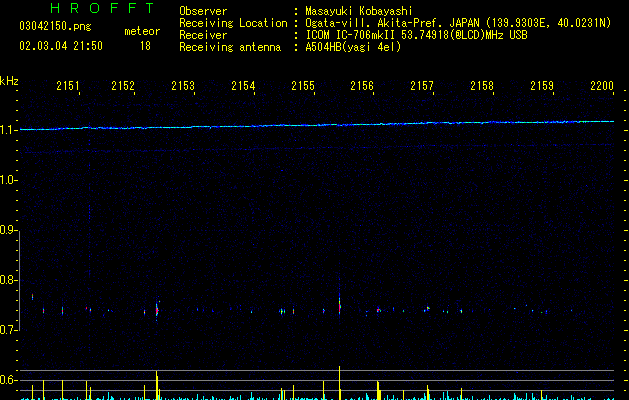Select the filename 03042150.png
Viewport: 629px width, 400px height.
point(55,26)
